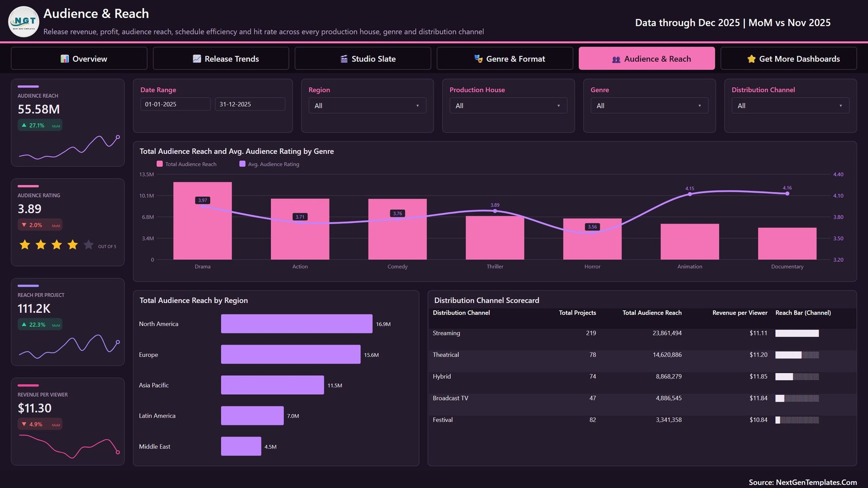Screen dimensions: 868x488
Task: Click the Thriller genre axis label
Action: pyautogui.click(x=495, y=267)
